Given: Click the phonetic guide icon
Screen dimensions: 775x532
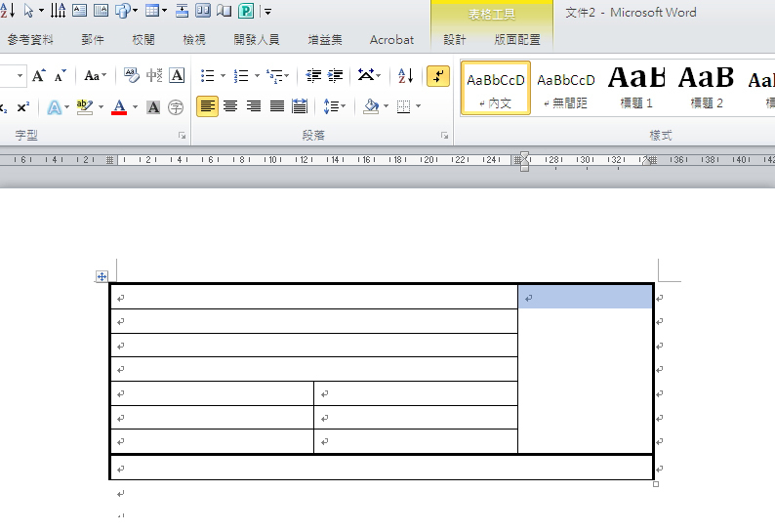Looking at the screenshot, I should [x=154, y=75].
